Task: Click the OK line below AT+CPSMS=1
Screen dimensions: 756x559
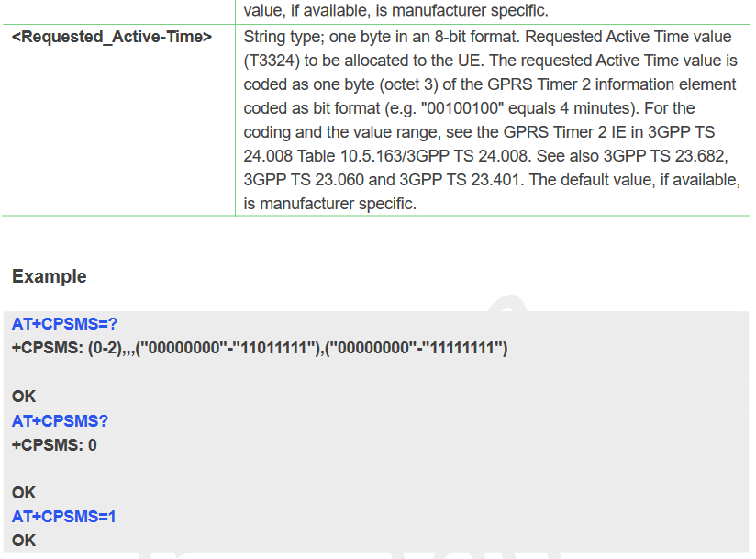Action: (x=24, y=541)
